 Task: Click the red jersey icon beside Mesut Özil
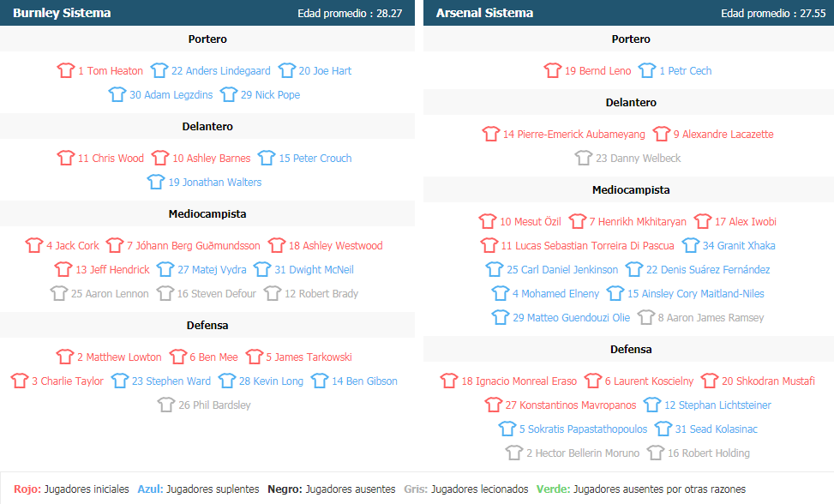[488, 221]
